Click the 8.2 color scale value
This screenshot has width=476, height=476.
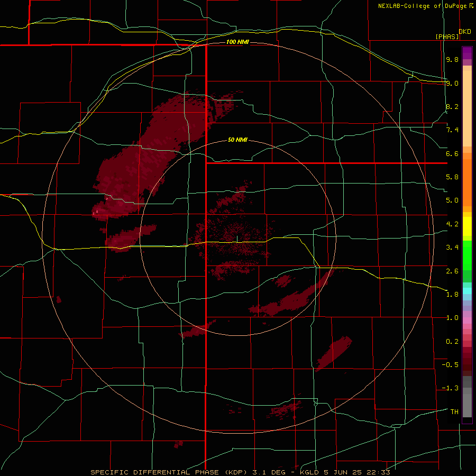tap(452, 106)
